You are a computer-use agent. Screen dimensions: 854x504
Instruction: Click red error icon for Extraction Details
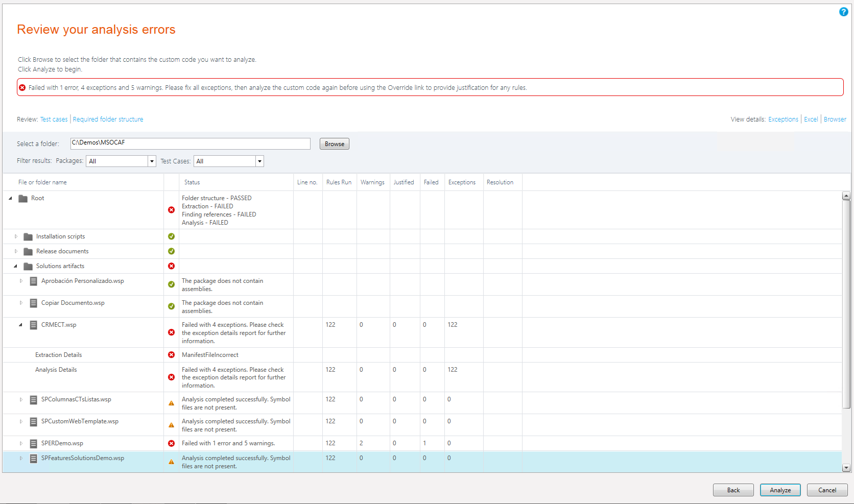click(172, 355)
